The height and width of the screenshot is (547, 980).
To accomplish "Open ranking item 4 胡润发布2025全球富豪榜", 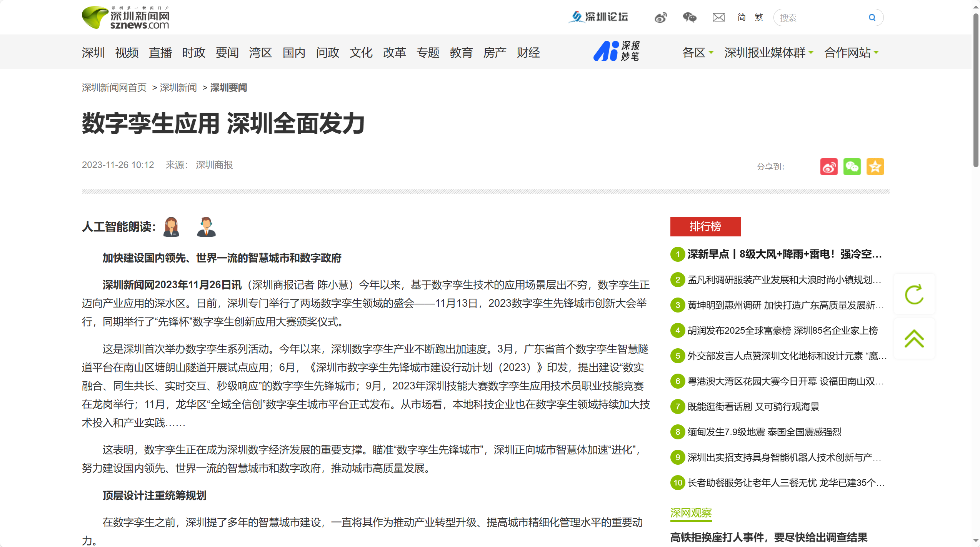I will pyautogui.click(x=783, y=330).
